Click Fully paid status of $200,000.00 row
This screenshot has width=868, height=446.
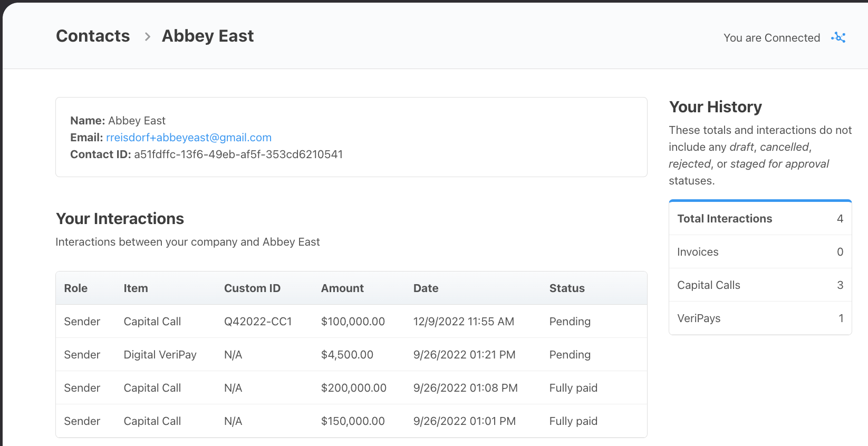tap(573, 388)
